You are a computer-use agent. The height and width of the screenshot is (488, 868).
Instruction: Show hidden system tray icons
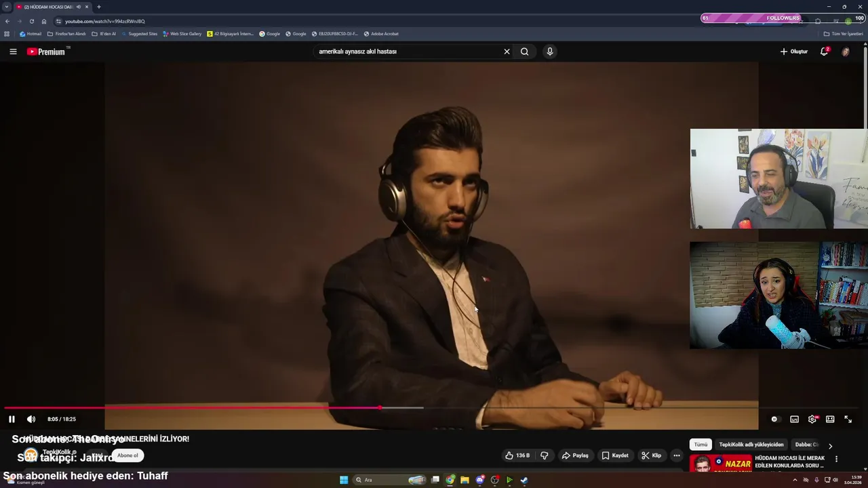[x=795, y=480]
